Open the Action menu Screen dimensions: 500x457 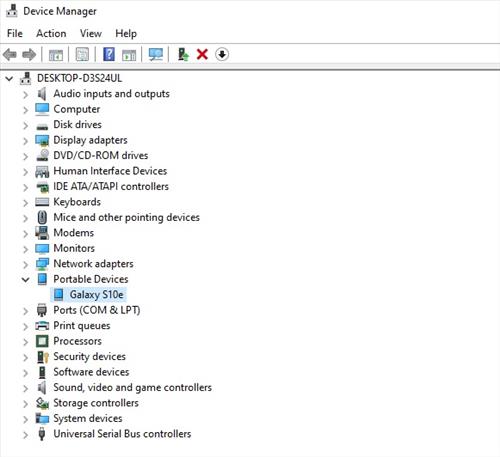51,33
